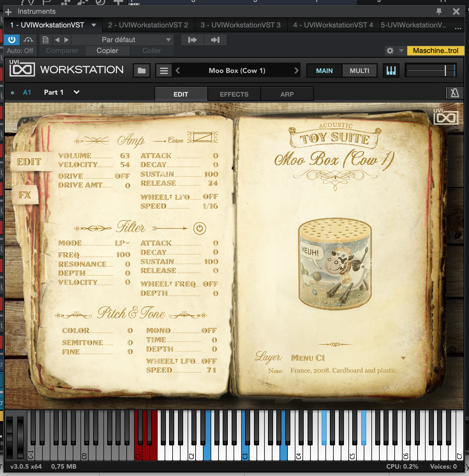Pin the Instruments panel
This screenshot has height=476, width=469.
(439, 11)
